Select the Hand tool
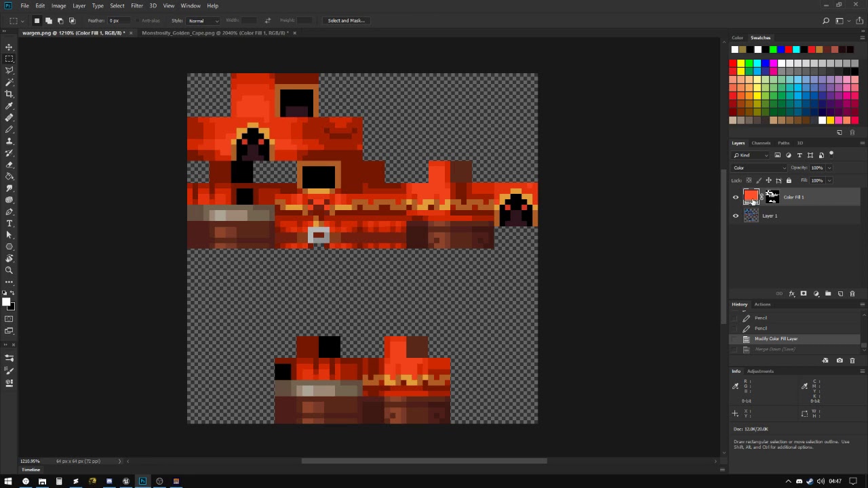The width and height of the screenshot is (868, 488). point(9,258)
